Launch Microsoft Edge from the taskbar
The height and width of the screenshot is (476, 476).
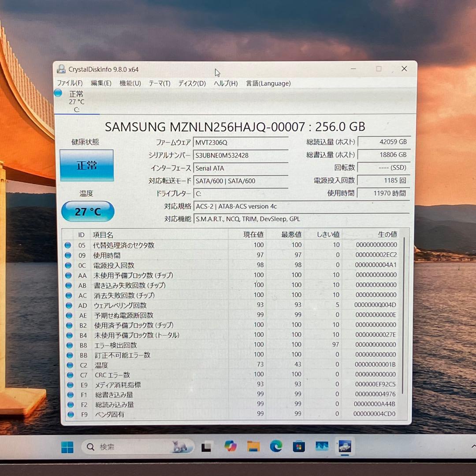(x=276, y=446)
